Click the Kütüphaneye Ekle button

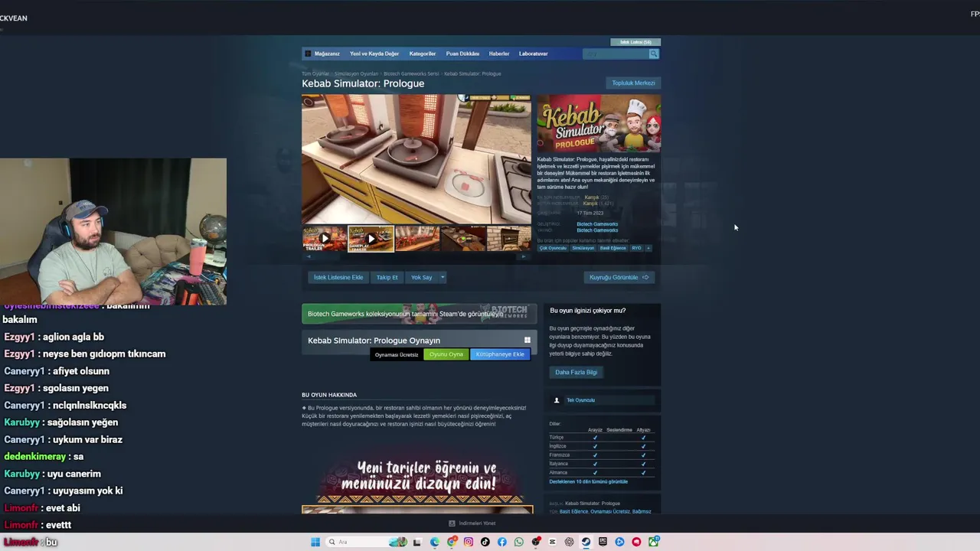pyautogui.click(x=500, y=354)
